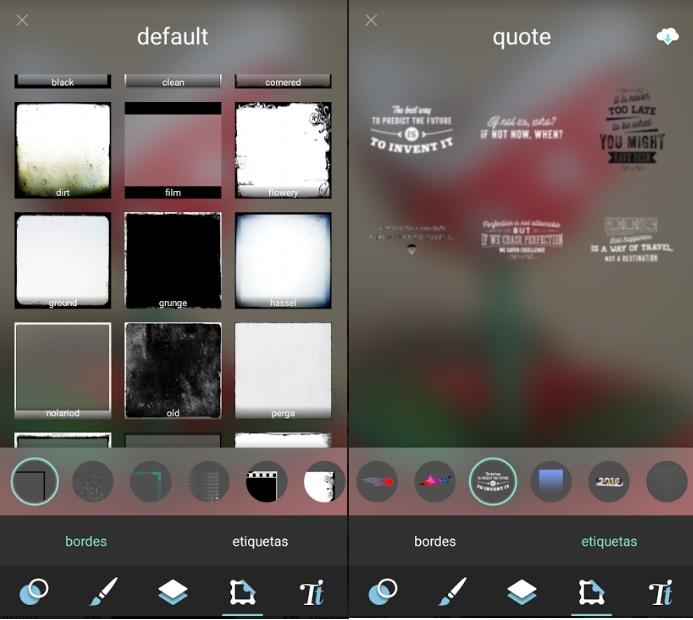Select the brush tool in right panel

point(452,592)
